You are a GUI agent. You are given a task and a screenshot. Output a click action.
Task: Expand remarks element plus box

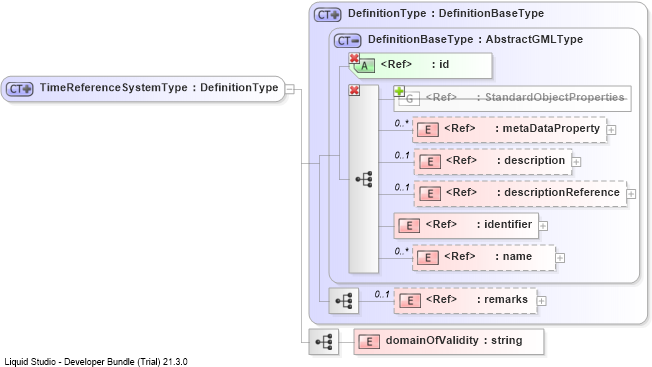click(x=541, y=301)
